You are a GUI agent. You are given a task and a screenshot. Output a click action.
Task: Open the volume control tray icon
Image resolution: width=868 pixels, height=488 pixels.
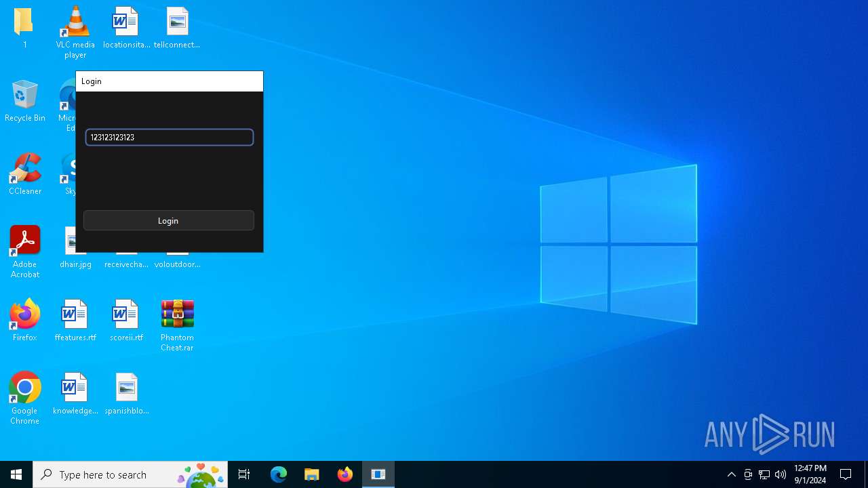[781, 474]
